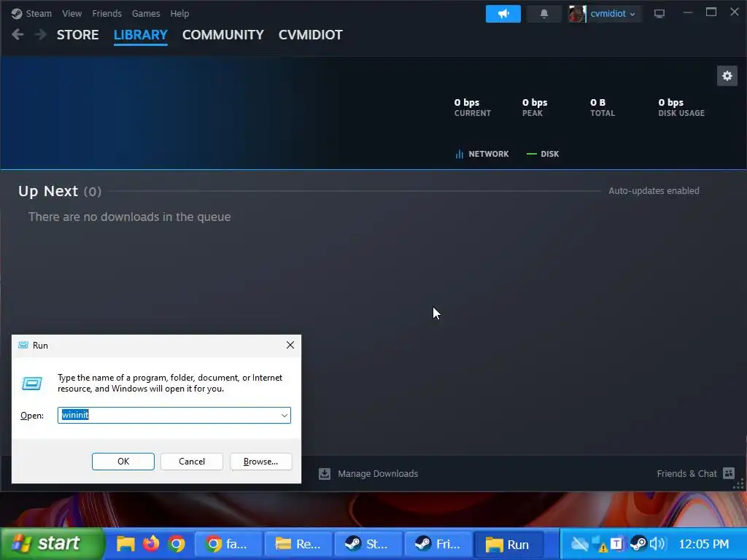Open File Explorer from the taskbar

[x=125, y=543]
